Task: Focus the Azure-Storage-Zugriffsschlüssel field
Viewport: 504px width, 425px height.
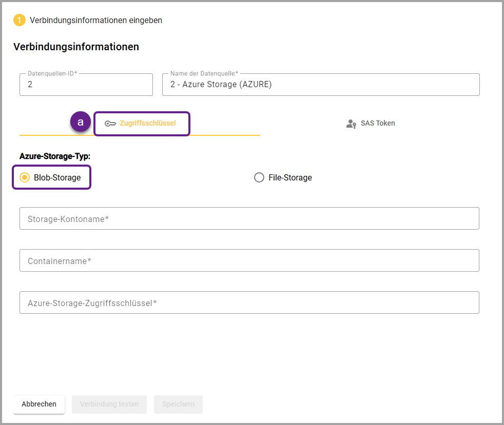Action: pyautogui.click(x=249, y=303)
